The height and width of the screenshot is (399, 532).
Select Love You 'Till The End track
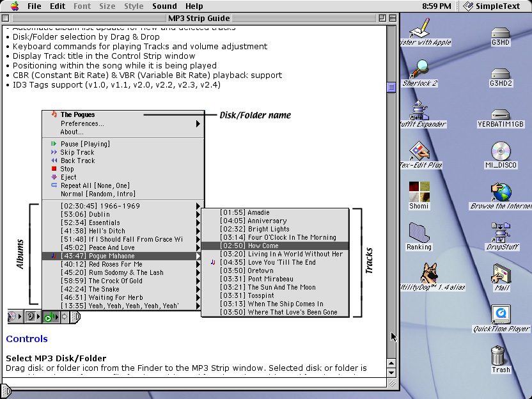[275, 262]
